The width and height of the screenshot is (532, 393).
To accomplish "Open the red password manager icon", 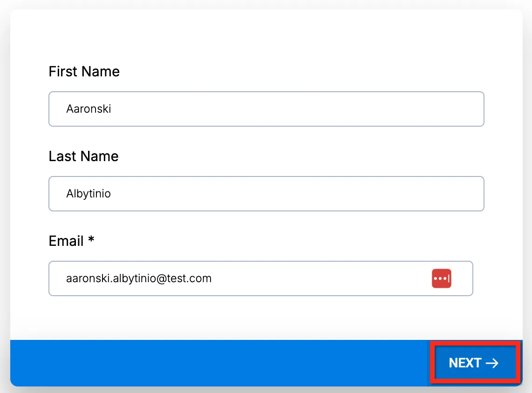I will point(442,278).
